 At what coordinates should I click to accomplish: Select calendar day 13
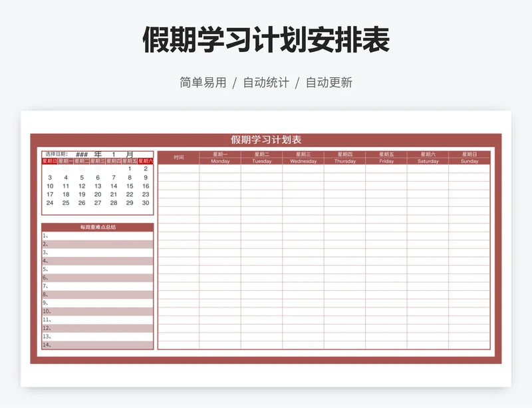98,186
